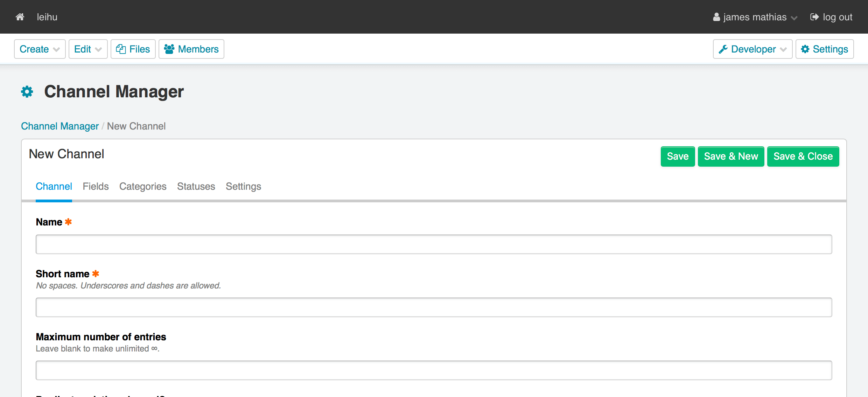Select the Statuses tab

(196, 186)
